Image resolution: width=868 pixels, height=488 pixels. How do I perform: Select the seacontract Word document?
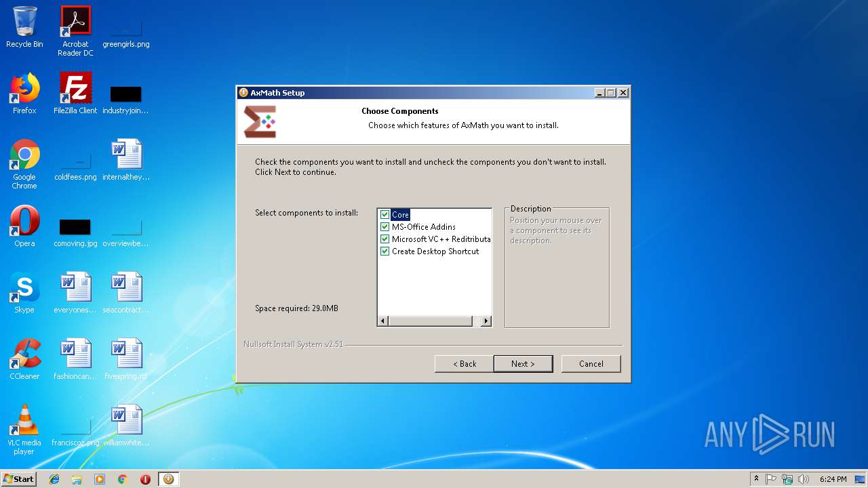tap(126, 293)
